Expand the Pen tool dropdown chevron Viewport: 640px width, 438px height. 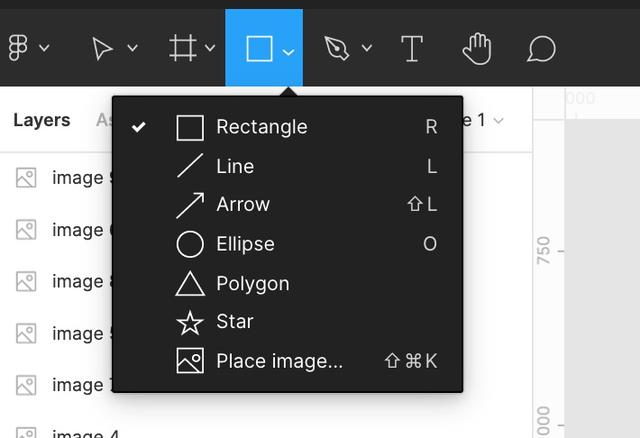(x=366, y=48)
